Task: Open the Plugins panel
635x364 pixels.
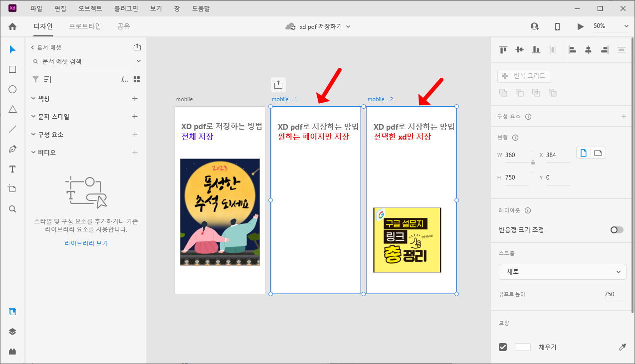Action: pos(12,351)
